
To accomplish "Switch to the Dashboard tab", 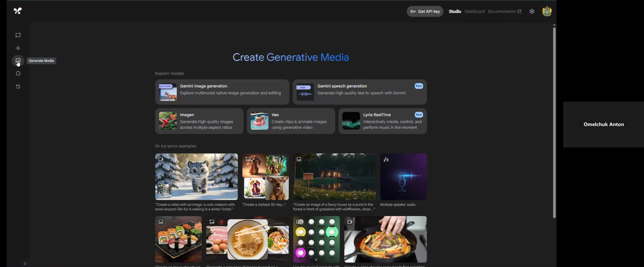I will tap(474, 11).
